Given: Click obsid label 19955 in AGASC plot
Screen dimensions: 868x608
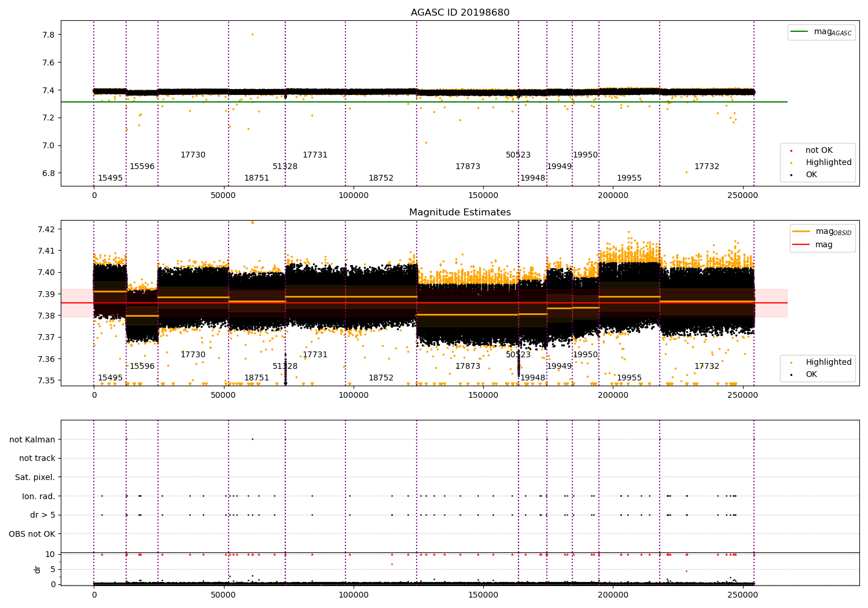Looking at the screenshot, I should click(629, 178).
